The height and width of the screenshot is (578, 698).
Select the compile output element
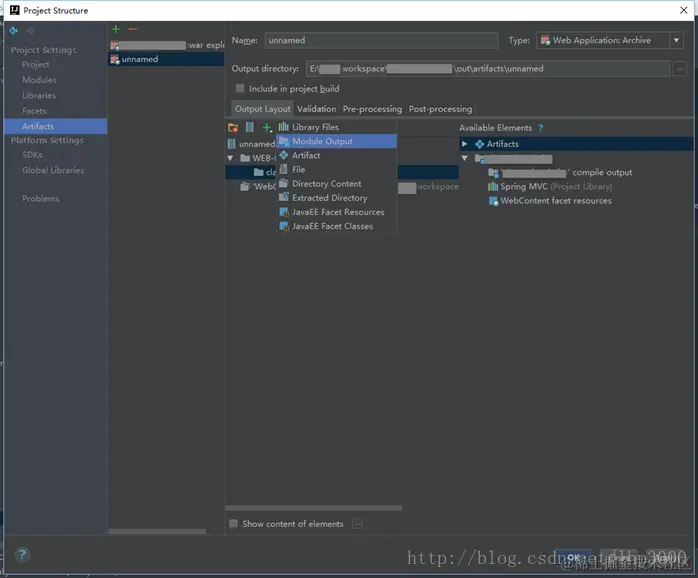click(x=560, y=172)
